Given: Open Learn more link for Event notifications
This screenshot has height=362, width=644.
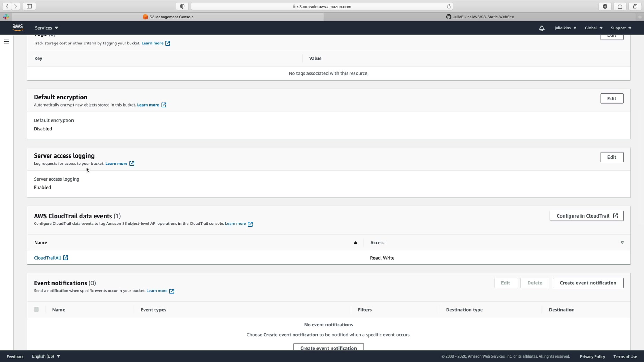Looking at the screenshot, I should point(157,291).
